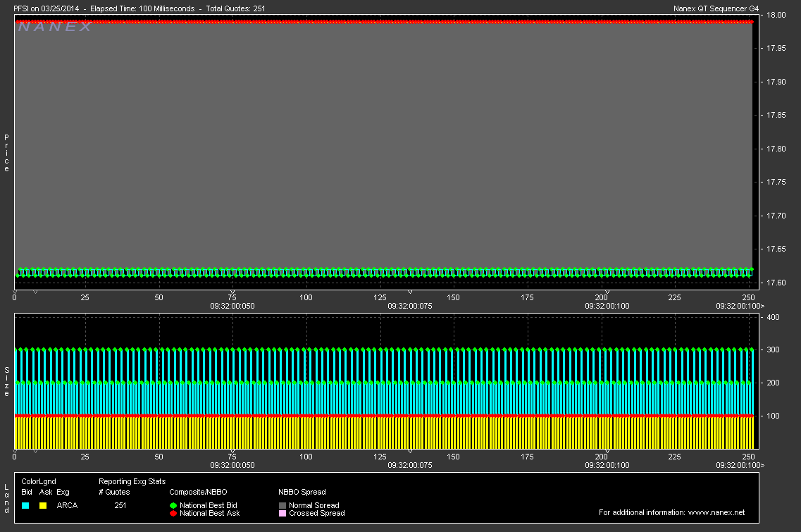Screen dimensions: 801x532
Task: Click the 200 size axis label
Action: 773,383
